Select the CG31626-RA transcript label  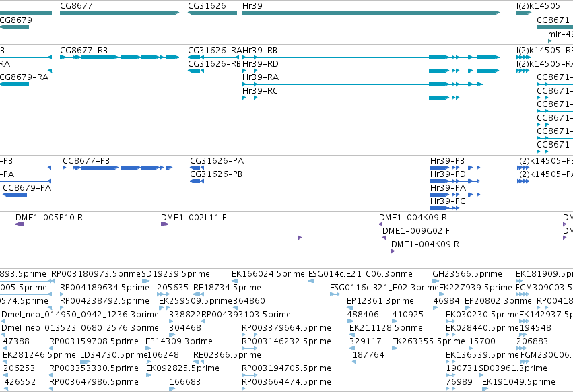[215, 50]
